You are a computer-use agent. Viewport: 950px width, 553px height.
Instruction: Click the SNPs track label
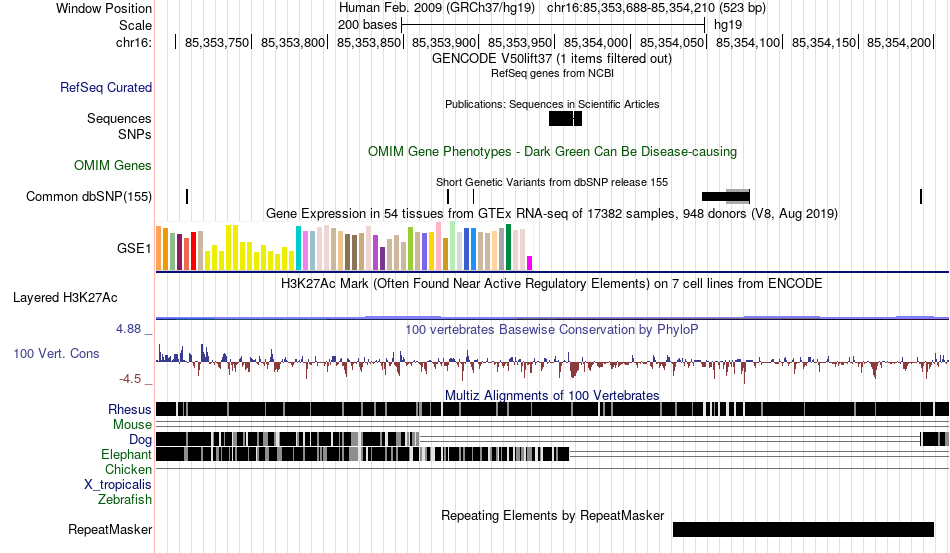(135, 134)
